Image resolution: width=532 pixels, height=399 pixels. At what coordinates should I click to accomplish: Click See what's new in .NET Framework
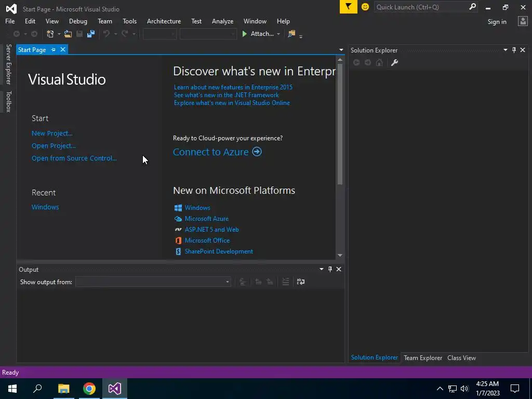227,95
